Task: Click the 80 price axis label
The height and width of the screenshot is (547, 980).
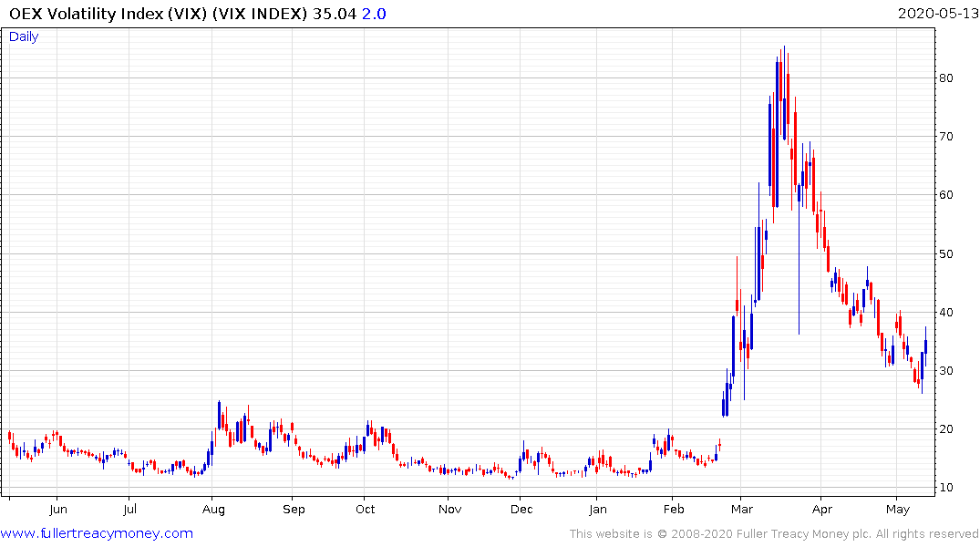Action: coord(946,78)
